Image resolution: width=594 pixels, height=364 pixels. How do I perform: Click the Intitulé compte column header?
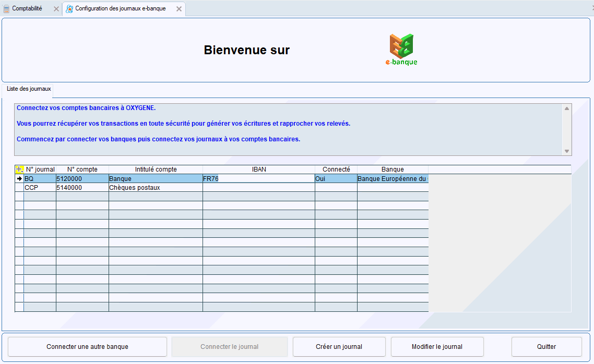(x=156, y=169)
